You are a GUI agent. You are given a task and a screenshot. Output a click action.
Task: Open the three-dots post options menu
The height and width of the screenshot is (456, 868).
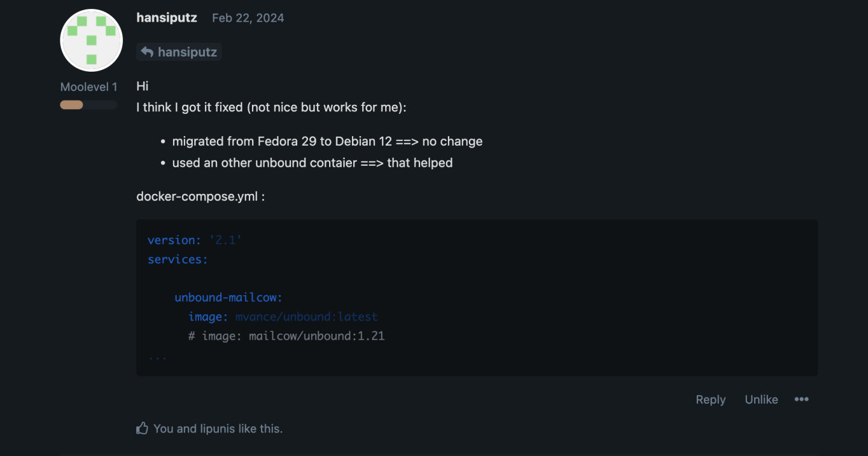[801, 399]
